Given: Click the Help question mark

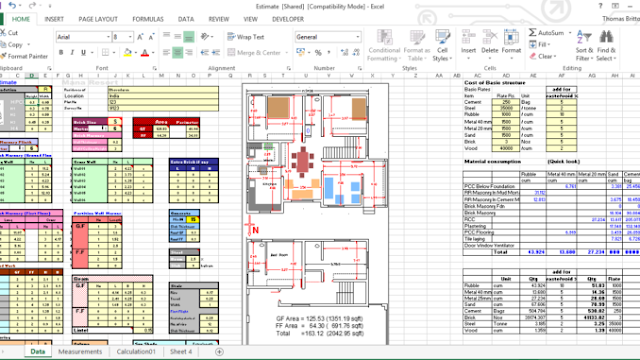Looking at the screenshot, I should click(x=600, y=6).
